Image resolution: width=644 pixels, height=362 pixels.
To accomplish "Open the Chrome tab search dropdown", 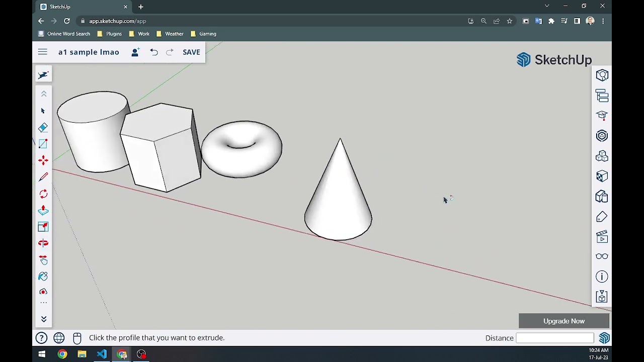I will (x=547, y=6).
